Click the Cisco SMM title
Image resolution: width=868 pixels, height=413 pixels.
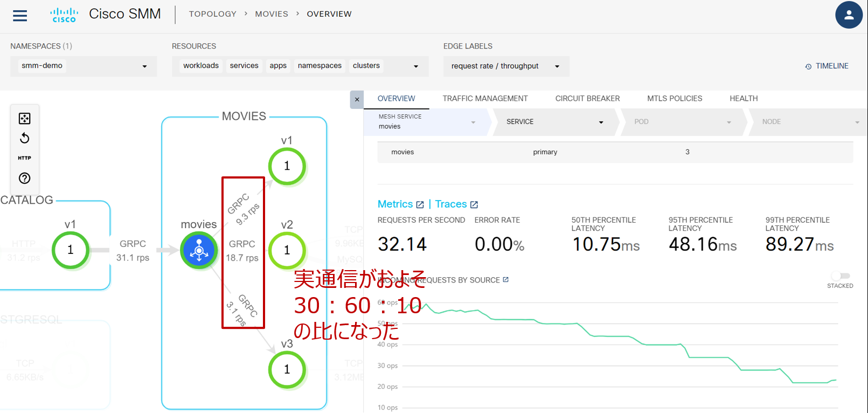click(x=125, y=14)
